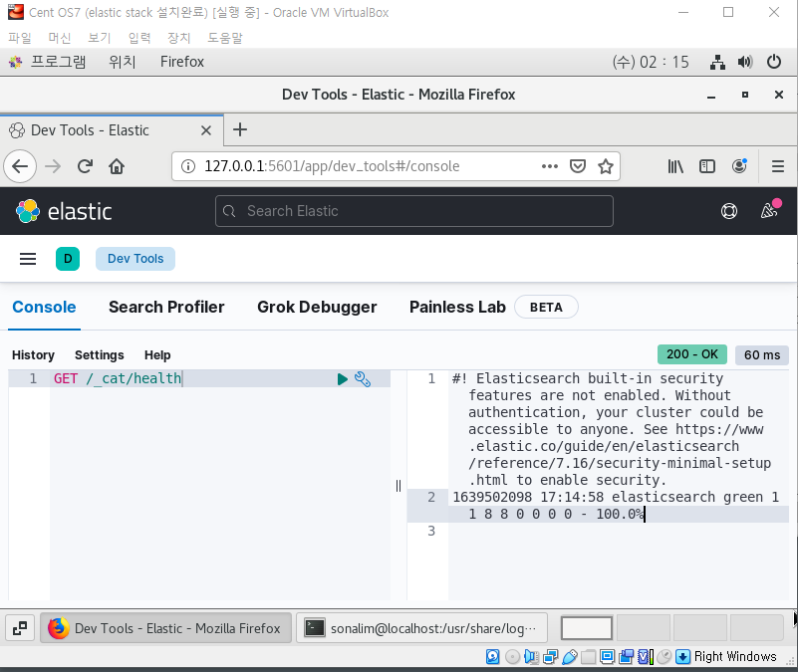Focus the Search Elastic field
Viewport: 798px width, 672px height.
[x=414, y=211]
